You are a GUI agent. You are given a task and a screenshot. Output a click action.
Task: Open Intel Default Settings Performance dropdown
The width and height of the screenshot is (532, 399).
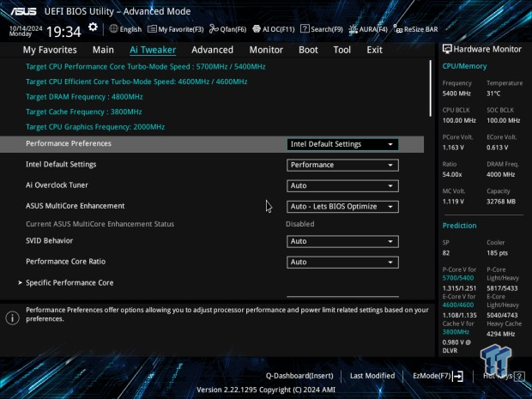(342, 165)
